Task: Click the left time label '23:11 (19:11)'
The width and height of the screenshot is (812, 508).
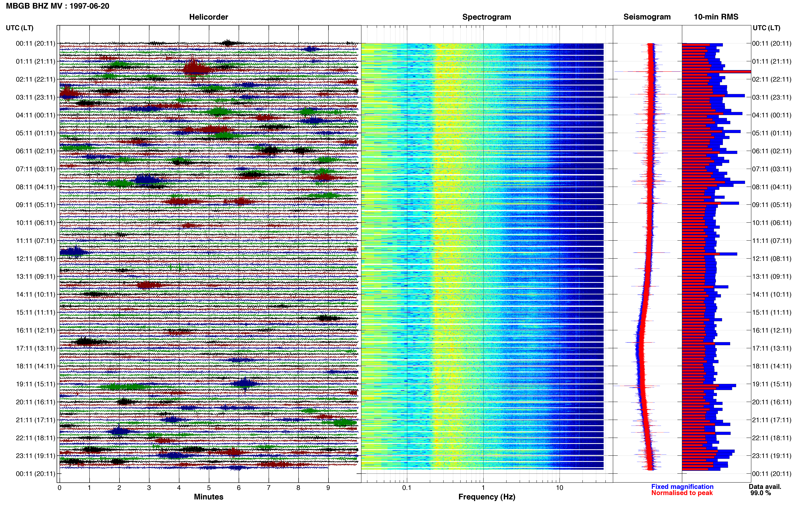Action: coord(36,456)
